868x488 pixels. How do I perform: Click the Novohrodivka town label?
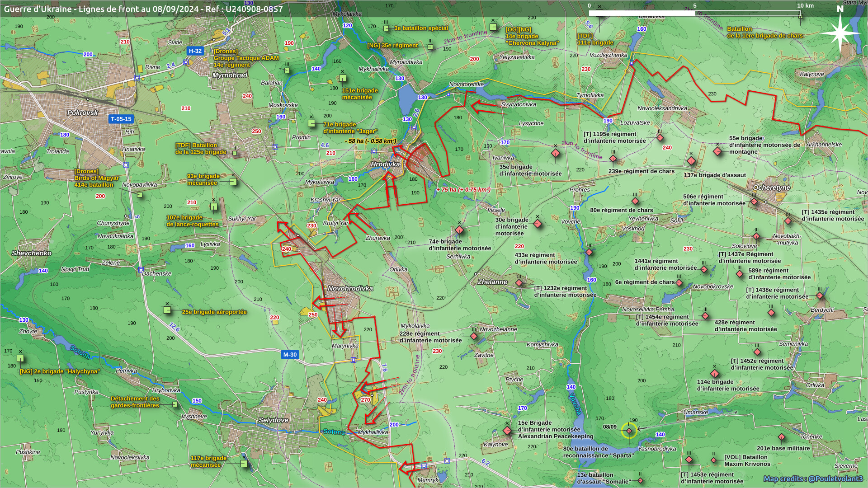[350, 288]
